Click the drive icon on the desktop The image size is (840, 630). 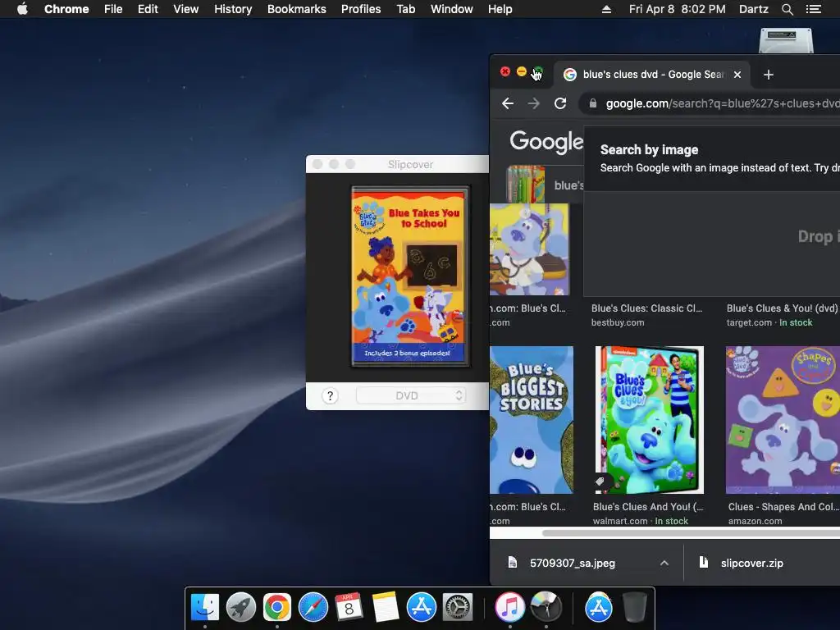(x=786, y=41)
